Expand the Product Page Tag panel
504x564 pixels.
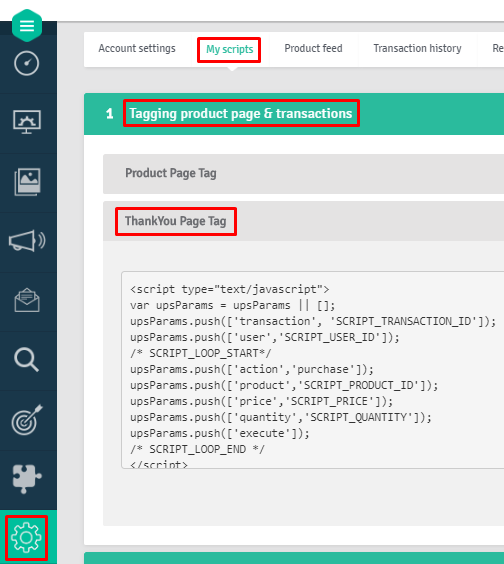point(303,174)
